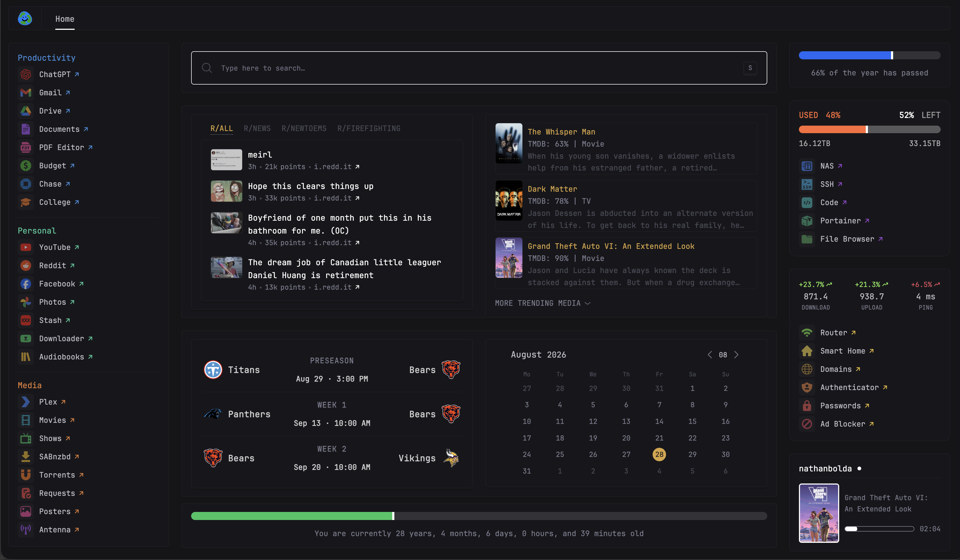Click the green age progress bar

pyautogui.click(x=479, y=516)
